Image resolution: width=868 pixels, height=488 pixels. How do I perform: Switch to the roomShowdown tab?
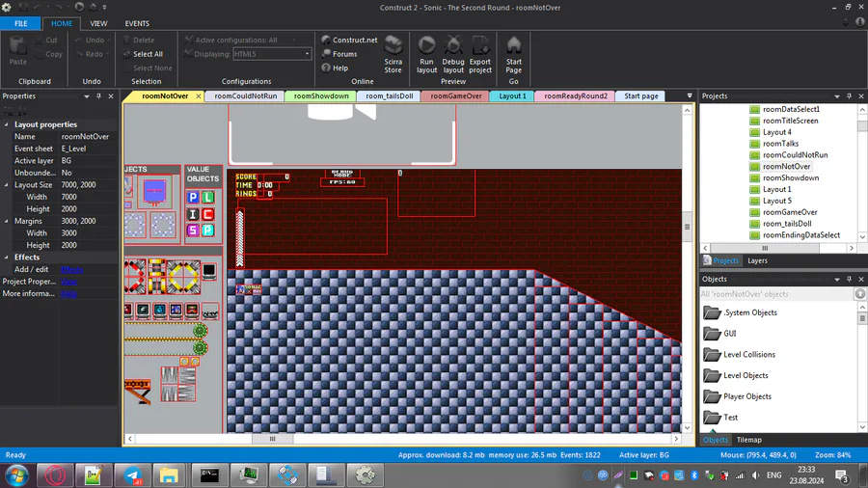(321, 96)
